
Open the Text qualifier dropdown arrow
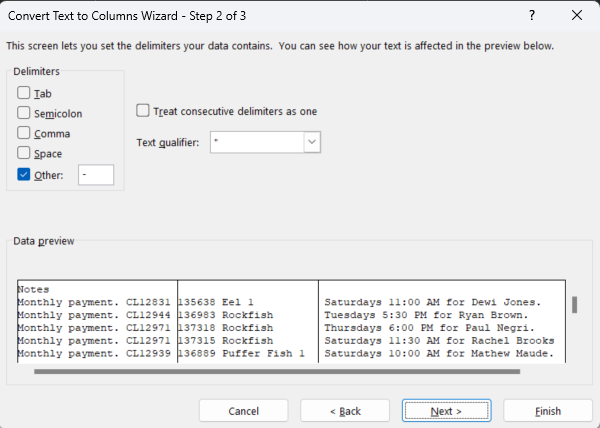(x=312, y=142)
